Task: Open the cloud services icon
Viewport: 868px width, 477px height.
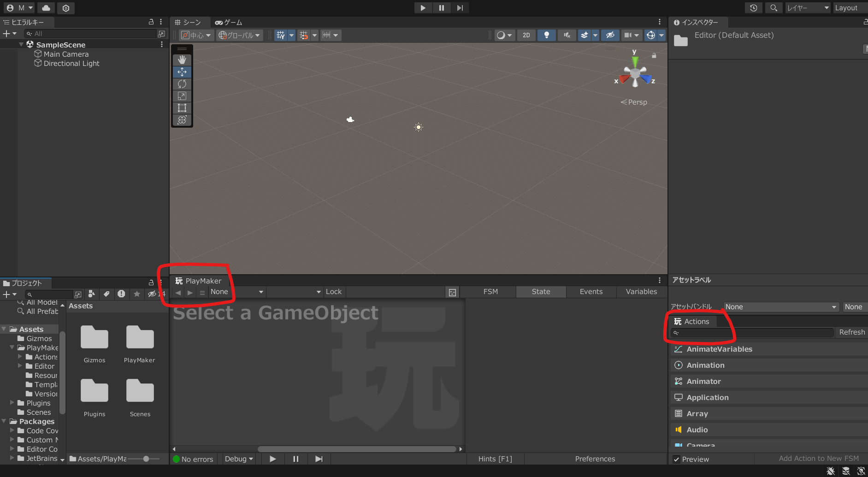Action: point(46,8)
